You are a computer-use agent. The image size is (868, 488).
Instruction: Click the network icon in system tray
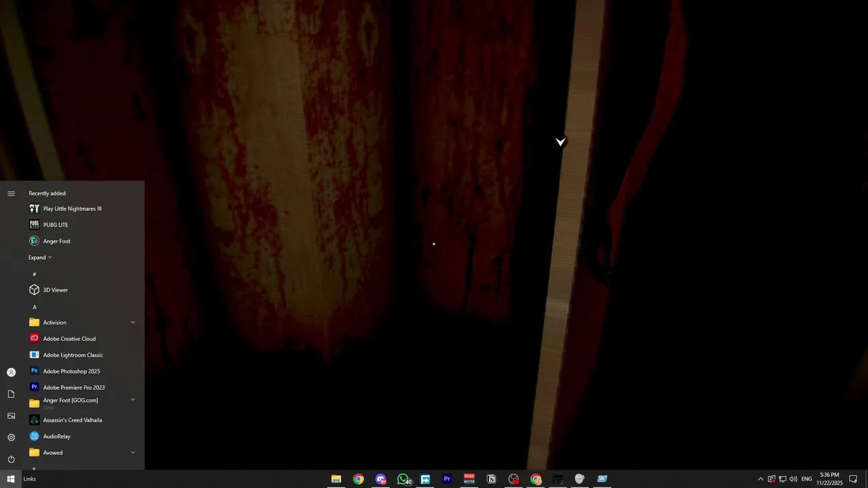(x=782, y=479)
